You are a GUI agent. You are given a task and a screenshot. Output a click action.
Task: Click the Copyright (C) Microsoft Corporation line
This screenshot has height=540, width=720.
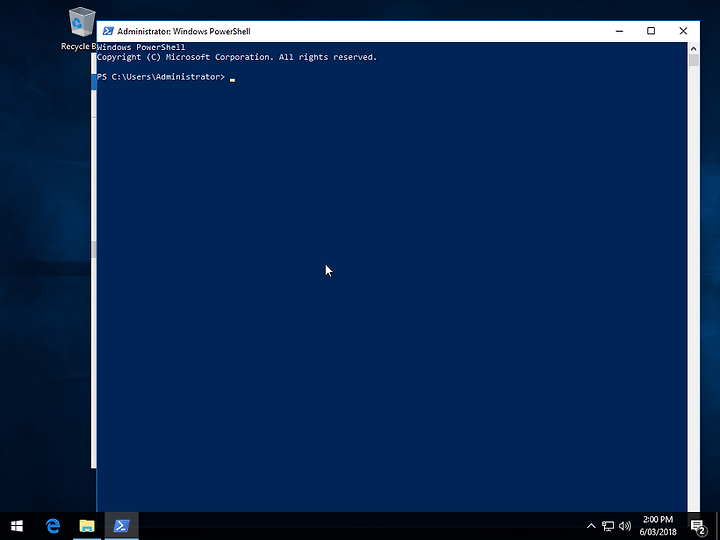pos(236,57)
